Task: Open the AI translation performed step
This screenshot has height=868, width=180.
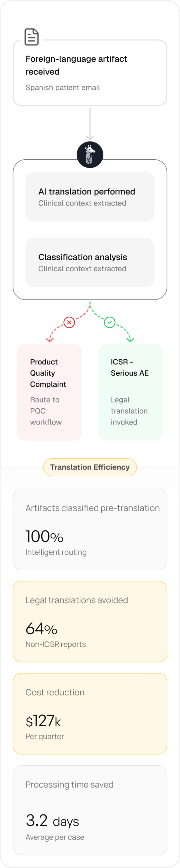Action: pos(90,197)
